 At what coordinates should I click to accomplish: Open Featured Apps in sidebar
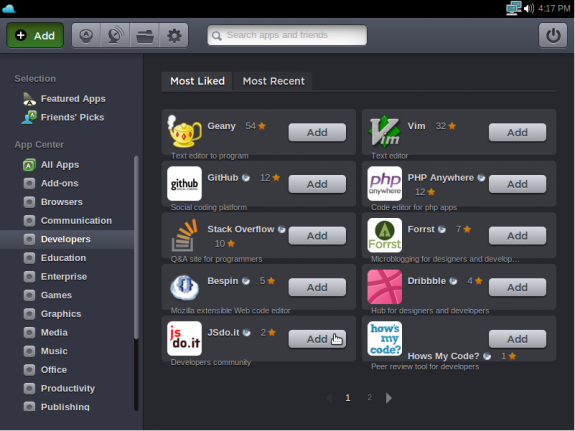[x=73, y=99]
